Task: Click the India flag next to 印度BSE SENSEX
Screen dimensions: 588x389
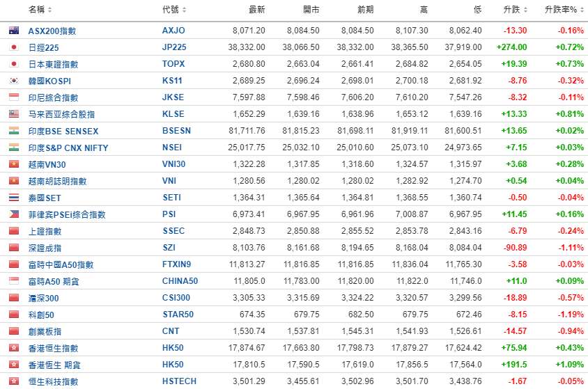Action: pos(13,131)
